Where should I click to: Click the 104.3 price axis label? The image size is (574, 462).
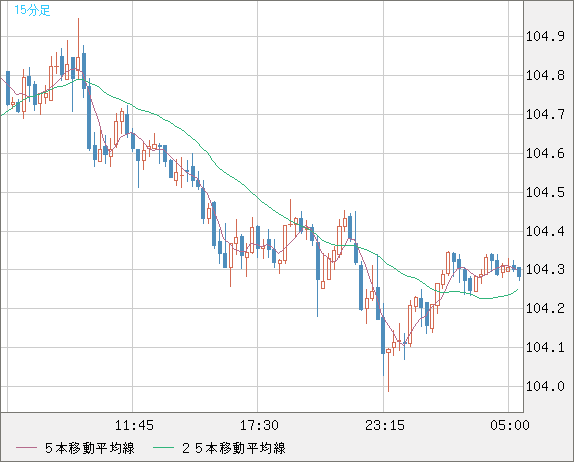545,269
